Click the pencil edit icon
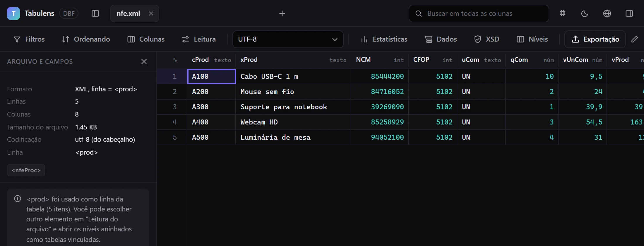 [635, 39]
